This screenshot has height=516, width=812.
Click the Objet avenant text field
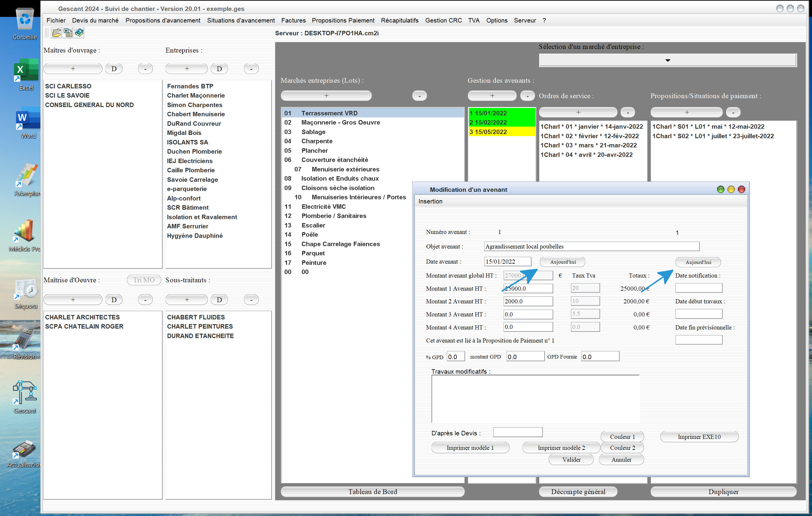592,246
